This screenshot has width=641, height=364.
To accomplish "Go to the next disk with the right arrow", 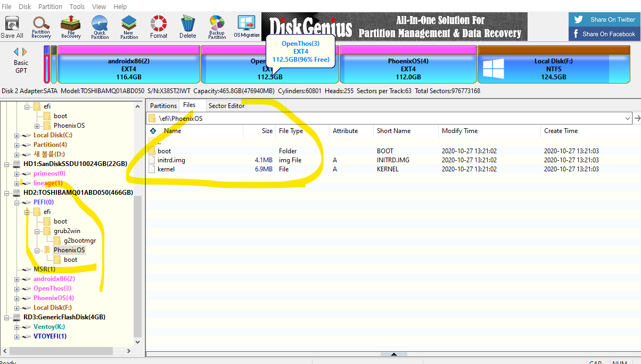I will click(x=24, y=52).
